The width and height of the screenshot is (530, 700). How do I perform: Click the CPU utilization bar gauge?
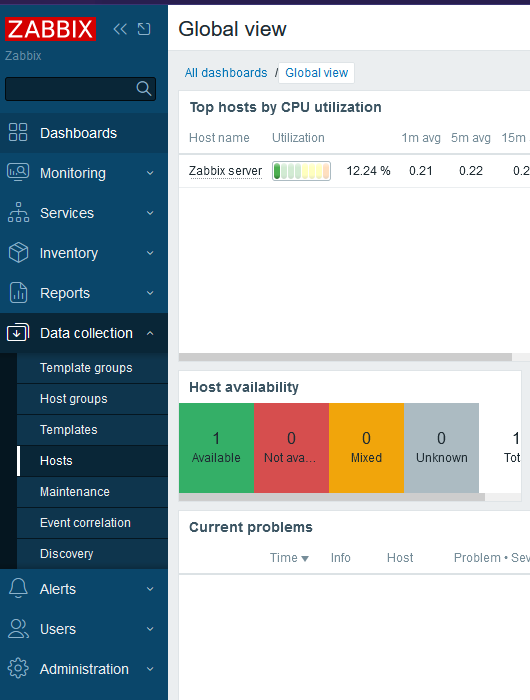click(x=301, y=171)
